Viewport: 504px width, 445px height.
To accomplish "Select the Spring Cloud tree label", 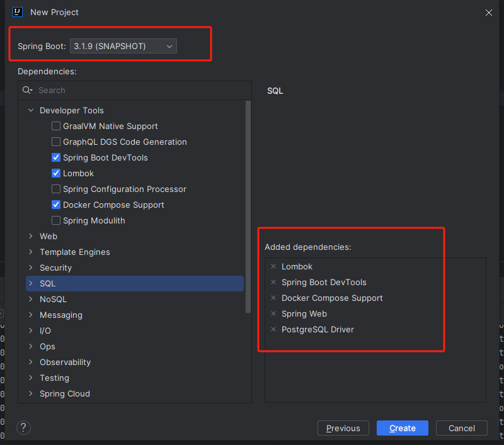I will (65, 393).
